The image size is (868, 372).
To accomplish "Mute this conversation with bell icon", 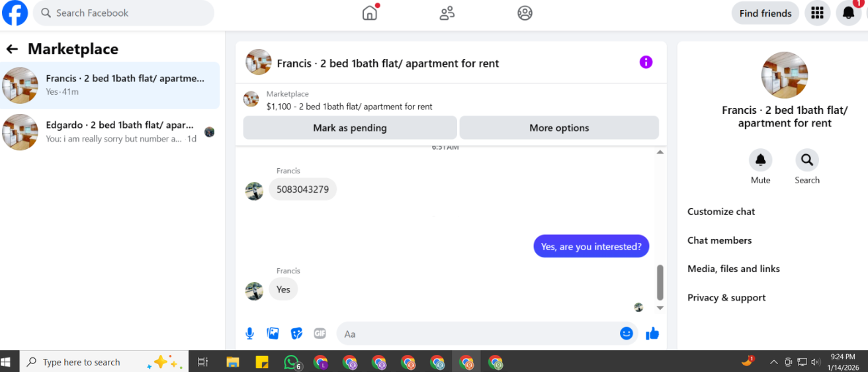I will tap(760, 160).
